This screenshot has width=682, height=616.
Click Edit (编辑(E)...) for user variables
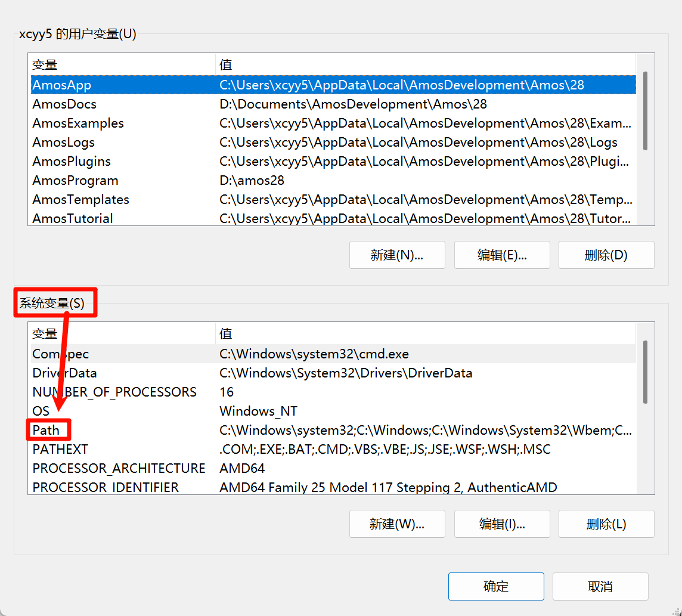coord(502,255)
